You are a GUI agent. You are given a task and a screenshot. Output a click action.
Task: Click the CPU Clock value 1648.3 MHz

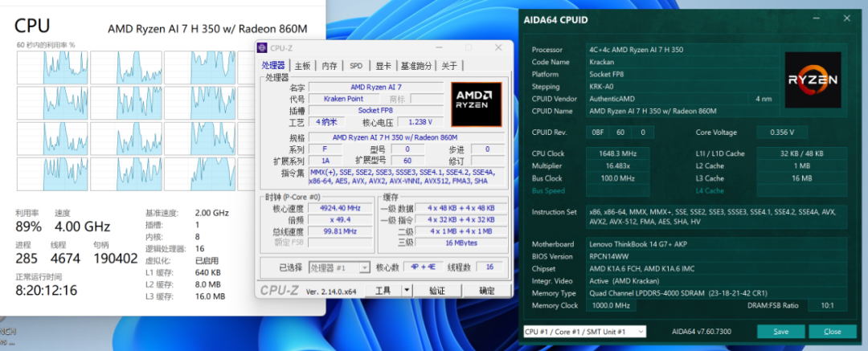[x=618, y=153]
